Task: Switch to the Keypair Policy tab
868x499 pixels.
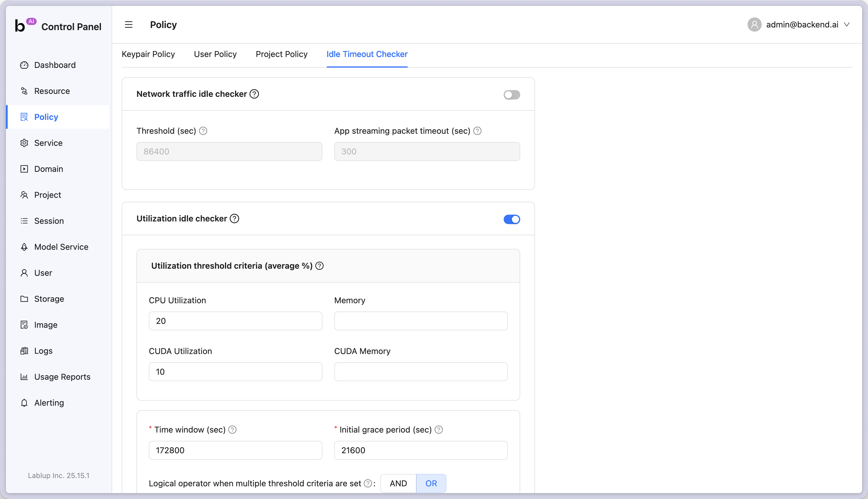Action: [148, 54]
